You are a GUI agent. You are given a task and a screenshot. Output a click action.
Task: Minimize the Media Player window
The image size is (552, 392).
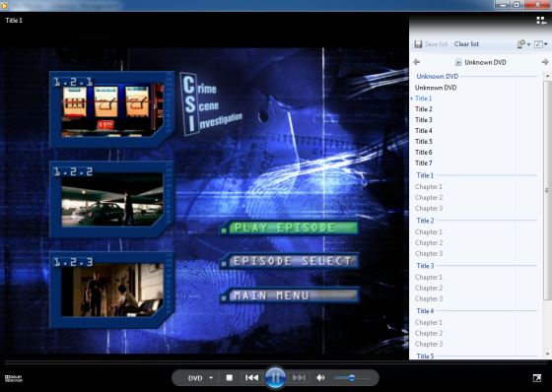coord(503,5)
